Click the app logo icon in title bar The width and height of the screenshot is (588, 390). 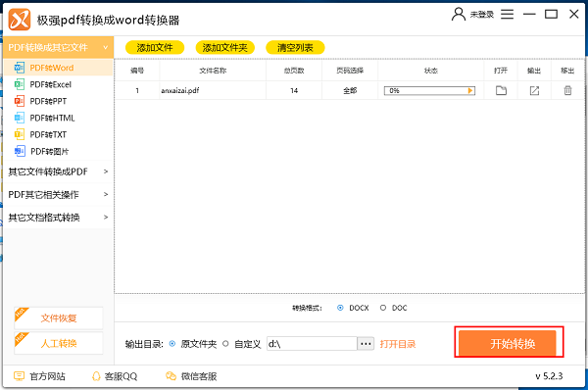[20, 20]
